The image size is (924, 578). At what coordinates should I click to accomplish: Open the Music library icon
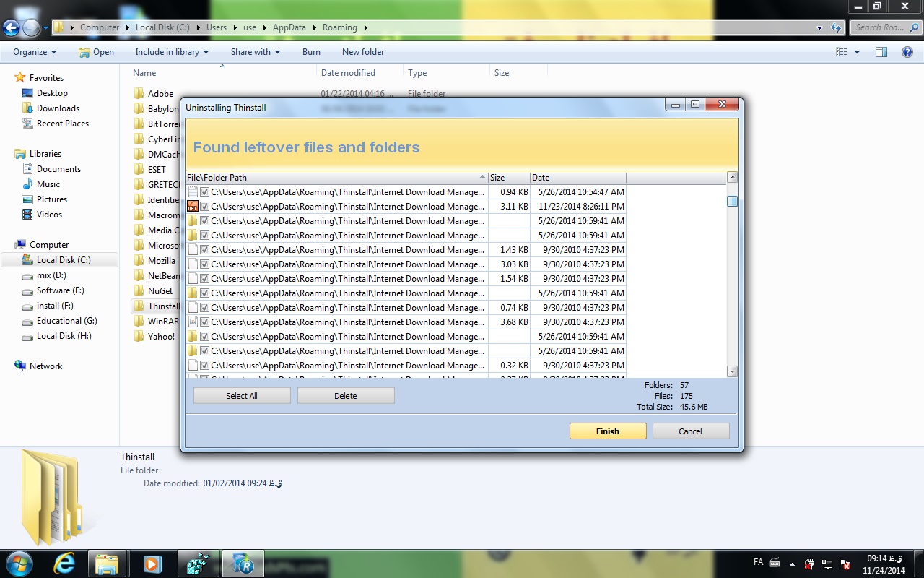(x=28, y=184)
